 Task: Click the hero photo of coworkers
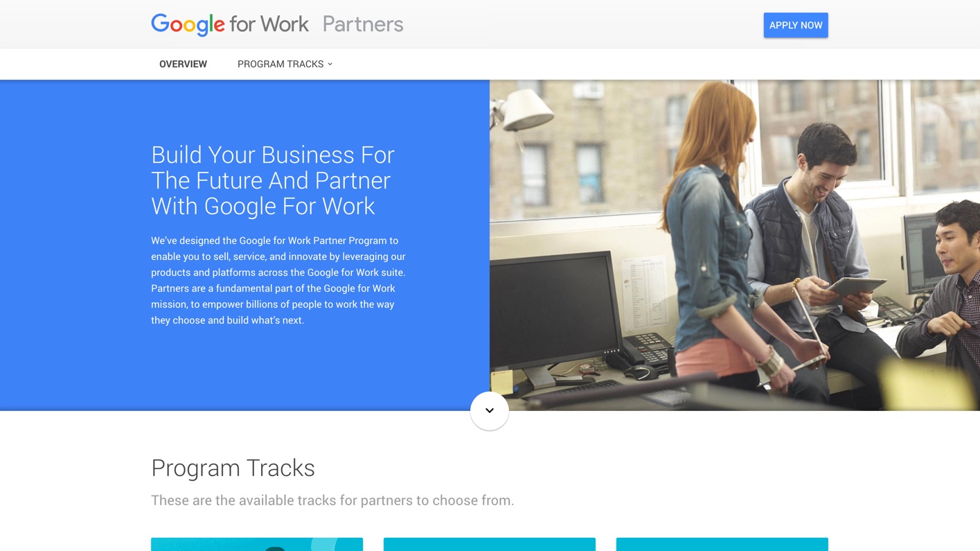735,245
